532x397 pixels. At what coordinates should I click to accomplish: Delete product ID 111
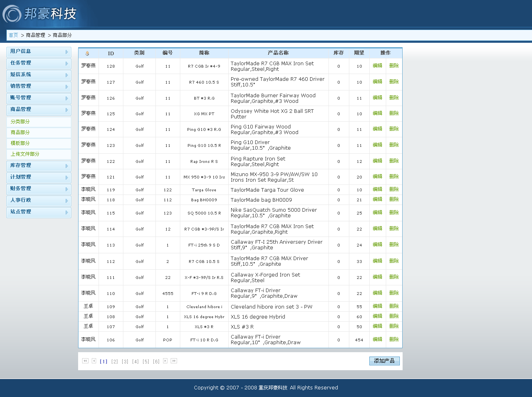coord(394,277)
